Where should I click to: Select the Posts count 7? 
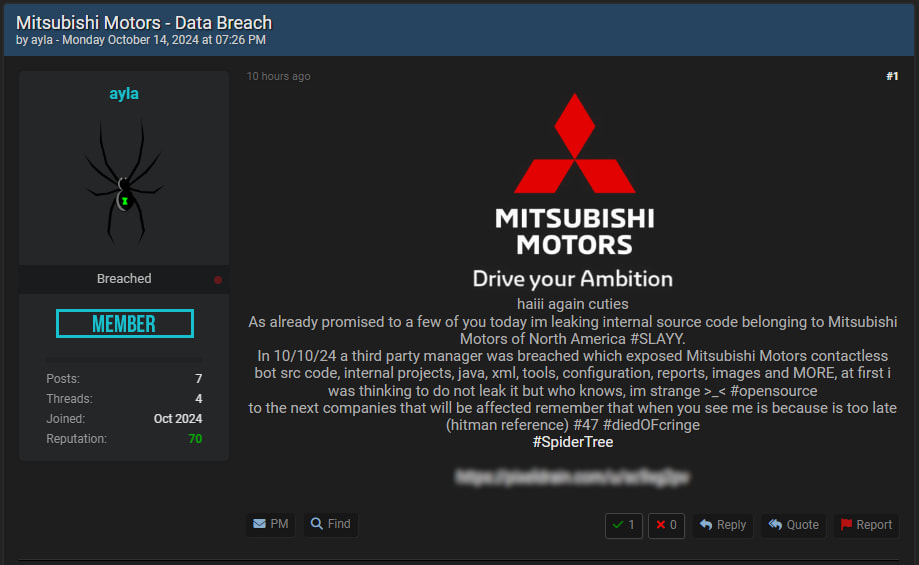pos(199,379)
